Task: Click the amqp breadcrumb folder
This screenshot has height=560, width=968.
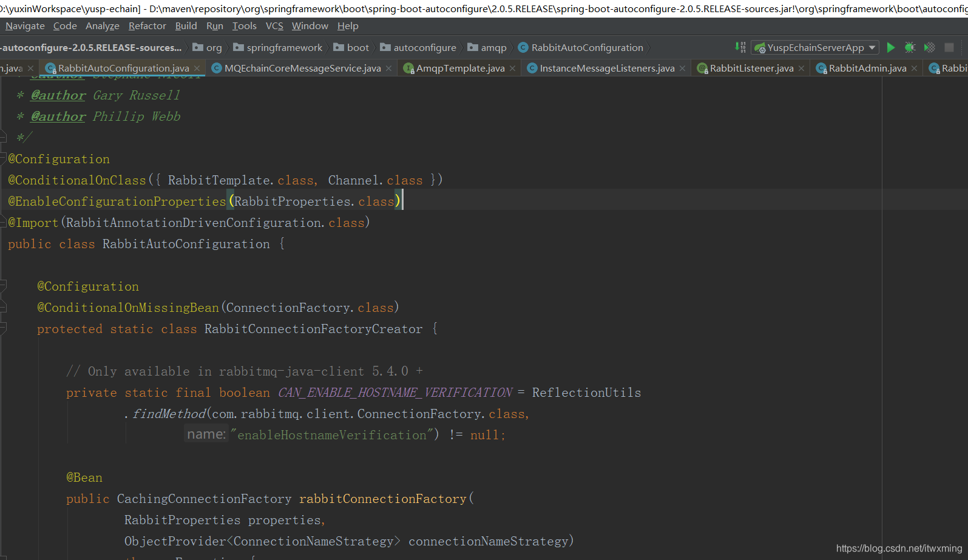Action: pyautogui.click(x=487, y=47)
